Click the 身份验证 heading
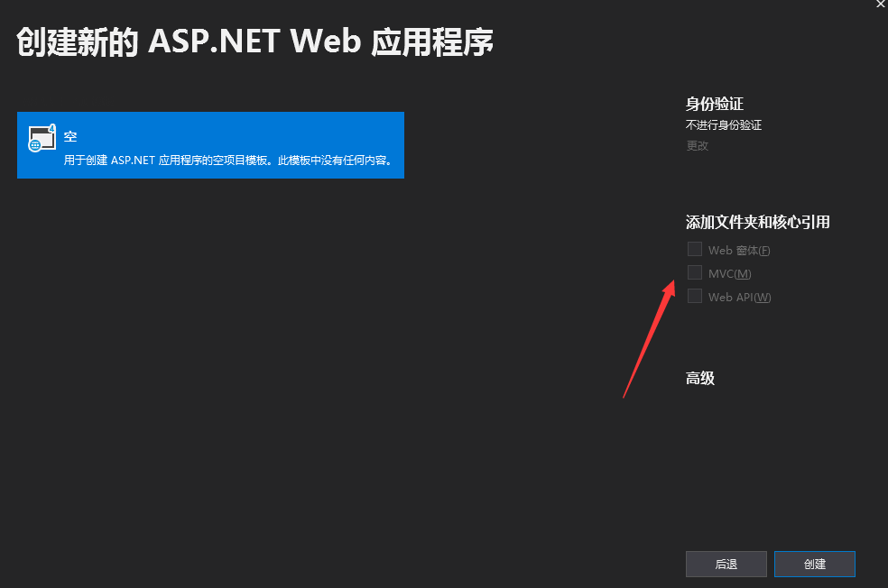 (x=714, y=104)
